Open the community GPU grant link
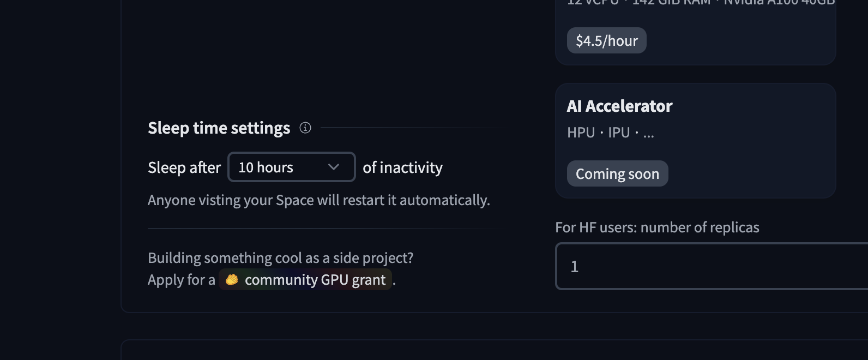This screenshot has height=360, width=868. [315, 280]
